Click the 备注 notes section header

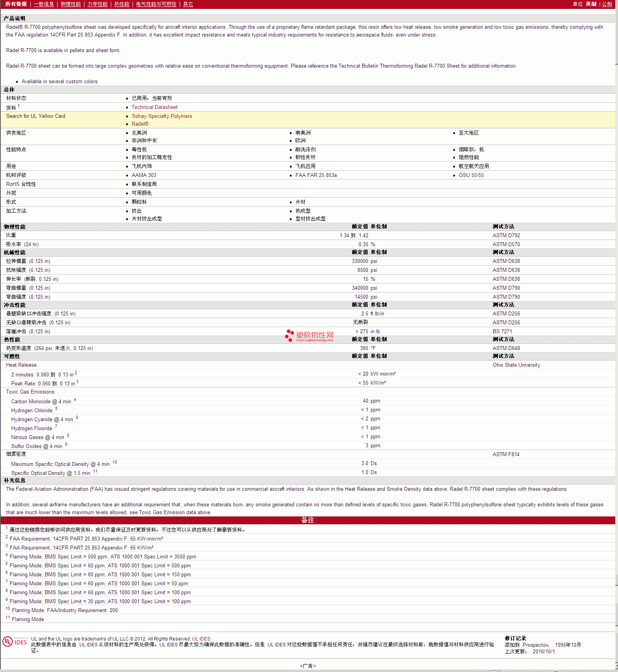pyautogui.click(x=308, y=520)
